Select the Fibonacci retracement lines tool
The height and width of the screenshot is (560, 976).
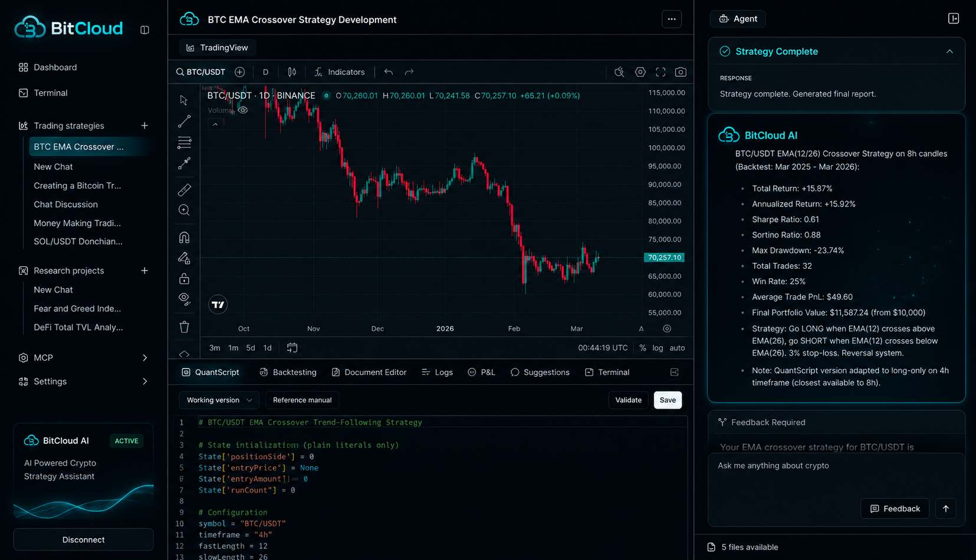coord(184,142)
